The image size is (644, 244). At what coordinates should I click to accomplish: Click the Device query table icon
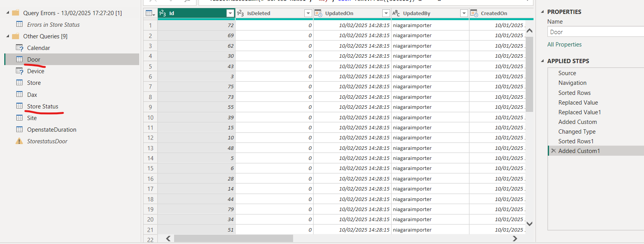click(19, 71)
